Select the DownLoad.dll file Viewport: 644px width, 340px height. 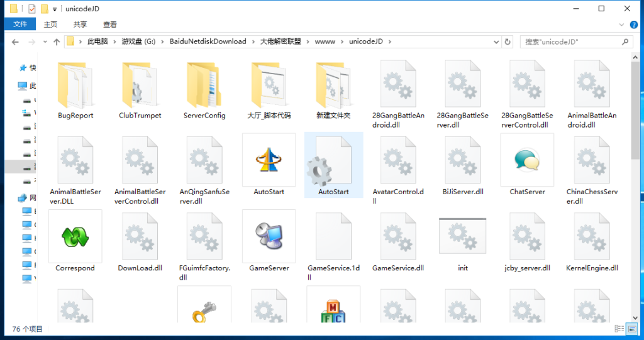140,242
